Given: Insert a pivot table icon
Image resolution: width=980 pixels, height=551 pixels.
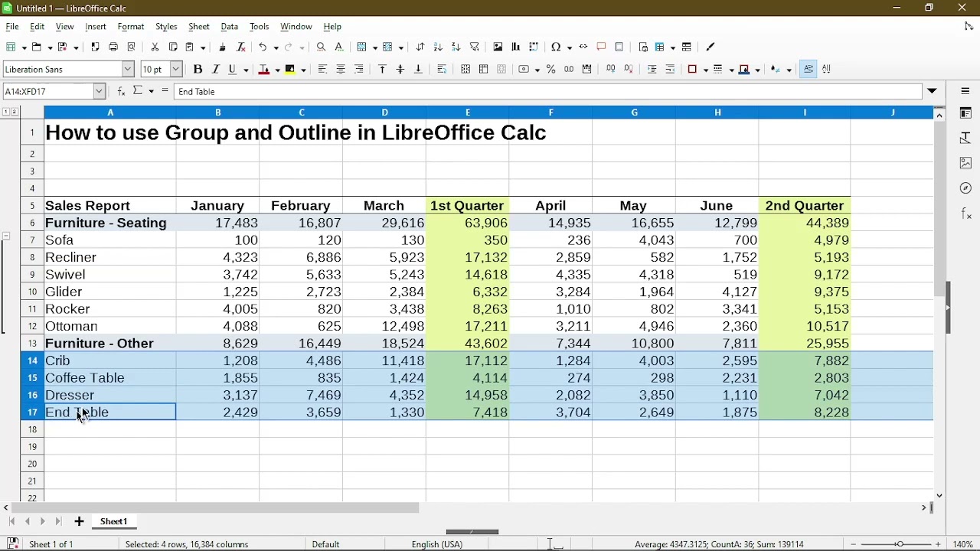Looking at the screenshot, I should [x=534, y=47].
